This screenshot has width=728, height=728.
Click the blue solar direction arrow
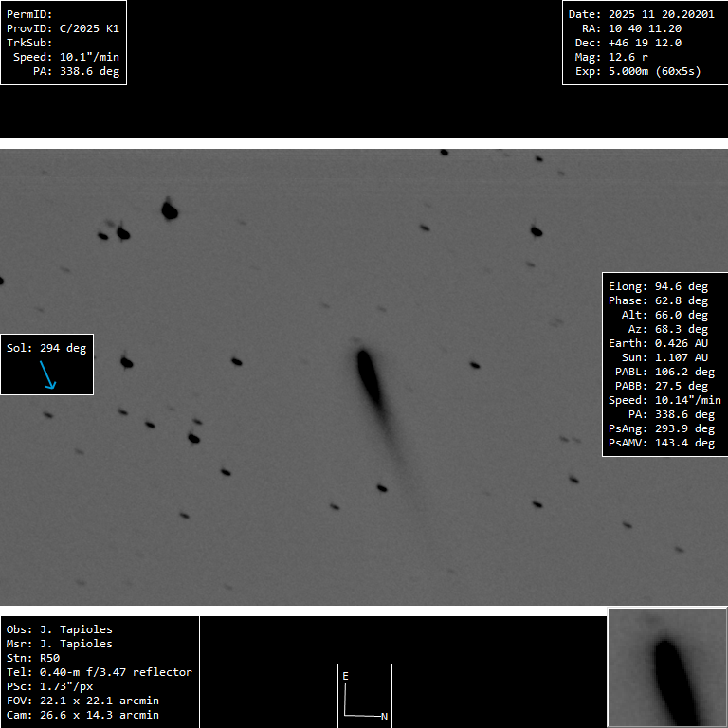[47, 374]
